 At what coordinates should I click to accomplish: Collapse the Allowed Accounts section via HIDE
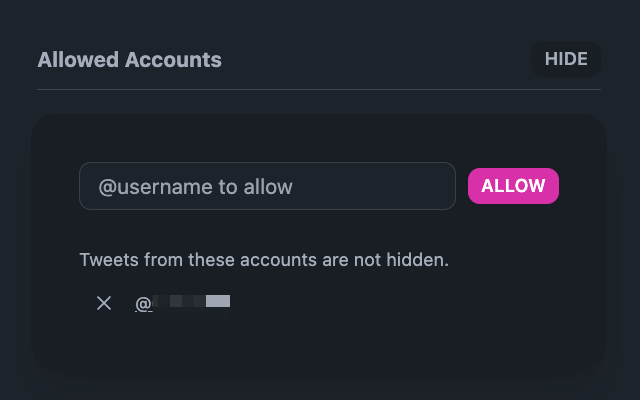click(566, 59)
